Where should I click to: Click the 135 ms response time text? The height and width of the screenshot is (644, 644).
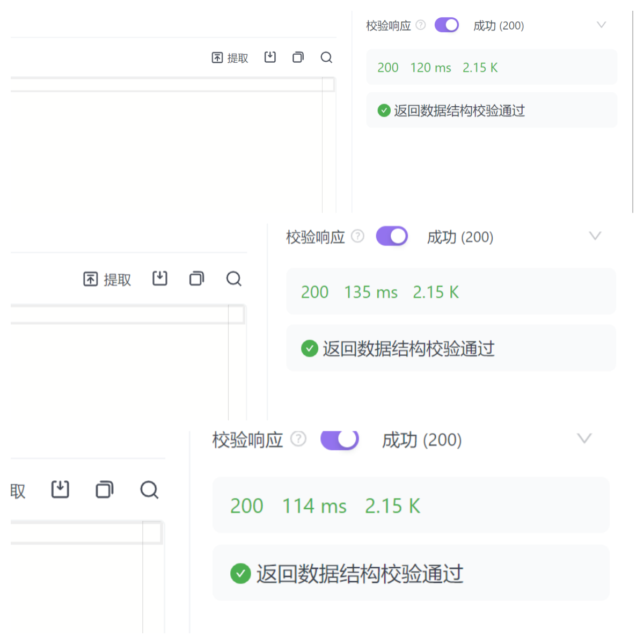pyautogui.click(x=371, y=292)
